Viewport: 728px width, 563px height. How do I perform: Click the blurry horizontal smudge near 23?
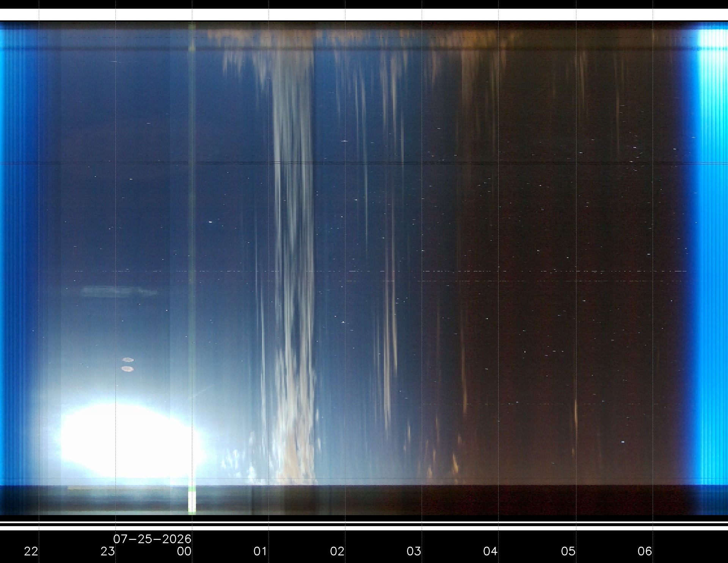[119, 291]
